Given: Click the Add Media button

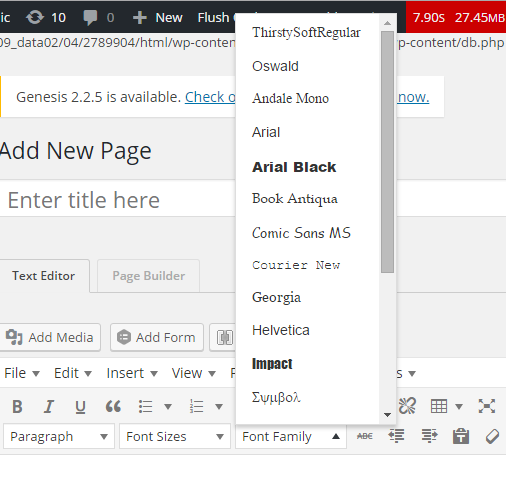Looking at the screenshot, I should [50, 337].
